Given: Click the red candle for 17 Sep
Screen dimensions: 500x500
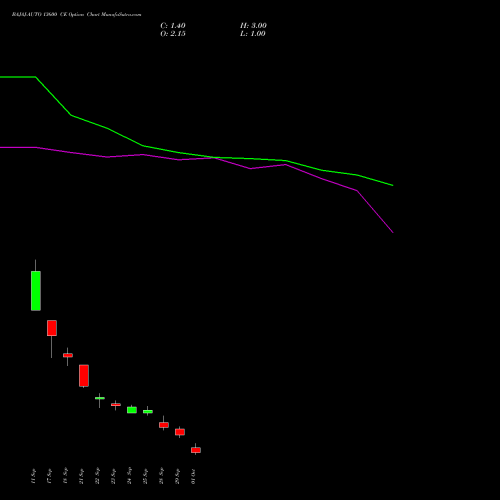Looking at the screenshot, I should (52, 328).
